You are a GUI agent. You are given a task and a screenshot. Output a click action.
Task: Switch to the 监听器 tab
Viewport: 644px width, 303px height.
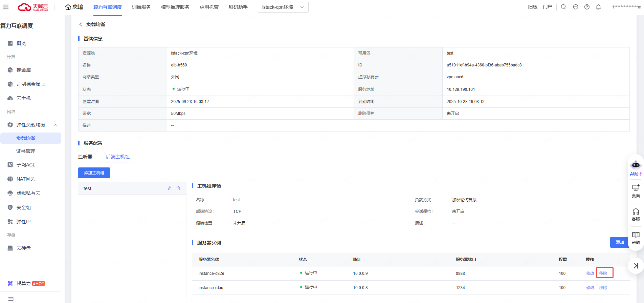tap(85, 157)
